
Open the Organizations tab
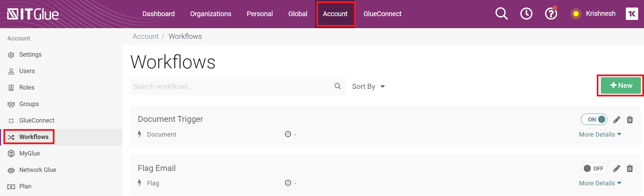click(211, 14)
